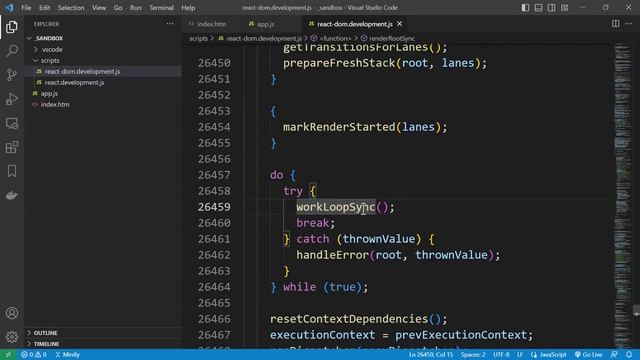Open go to line via Ln 26459, Col 15
This screenshot has width=640, height=360.
(431, 355)
